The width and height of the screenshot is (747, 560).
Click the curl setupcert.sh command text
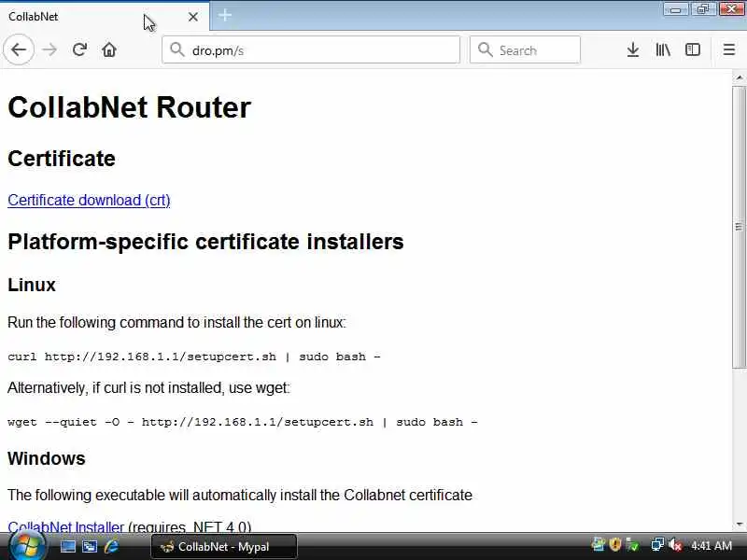[194, 357]
